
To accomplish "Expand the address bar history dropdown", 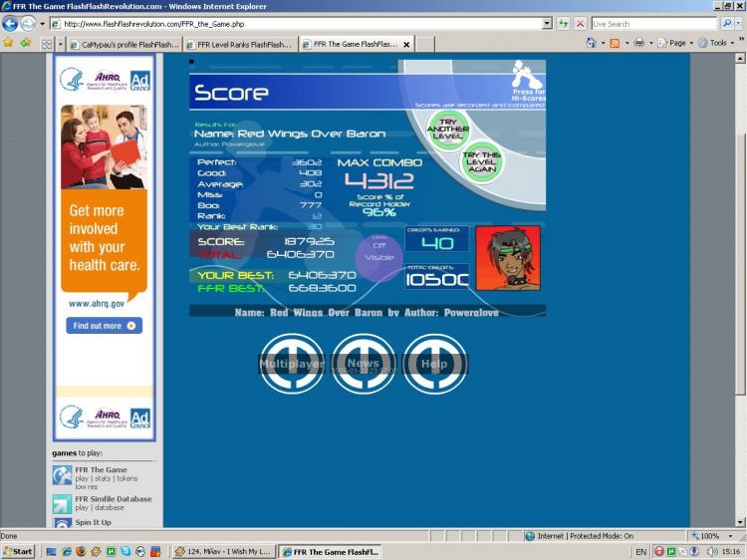I will (x=547, y=23).
